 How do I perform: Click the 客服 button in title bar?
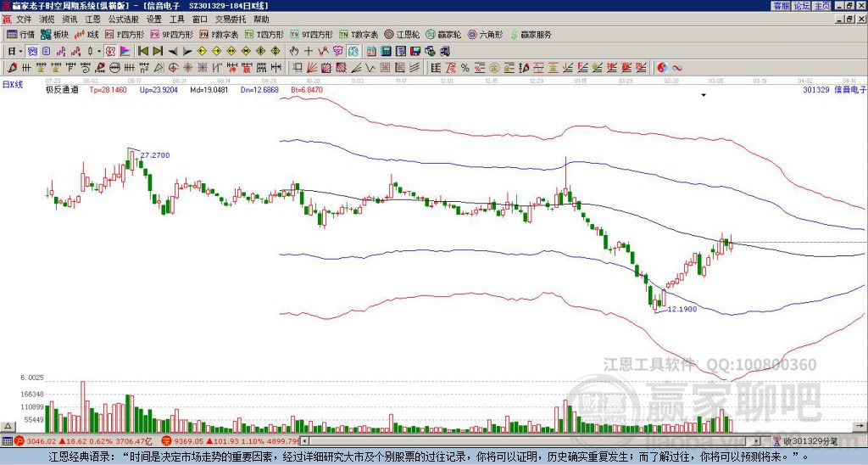point(781,6)
